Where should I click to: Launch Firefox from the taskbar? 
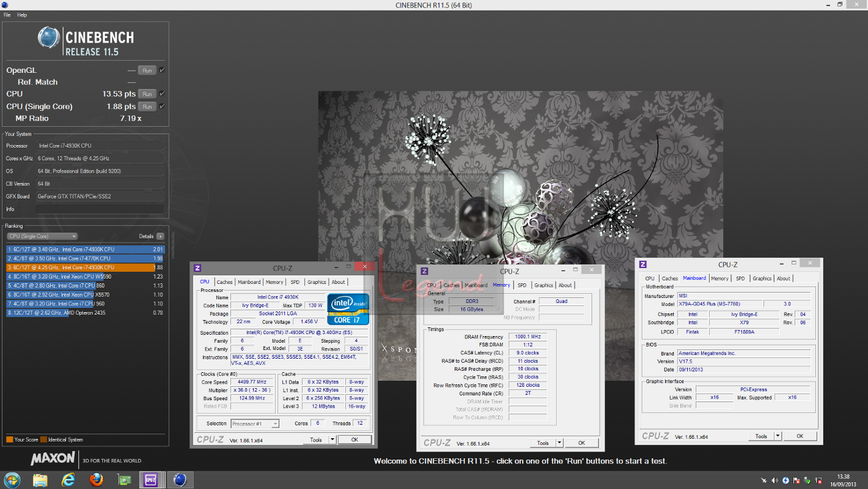pos(96,480)
